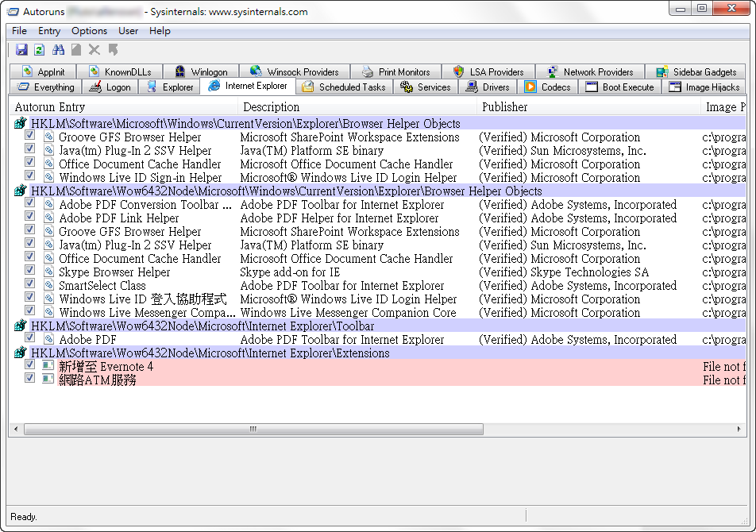Select the Windows Live ID 登入協助程式 entry

pos(143,299)
